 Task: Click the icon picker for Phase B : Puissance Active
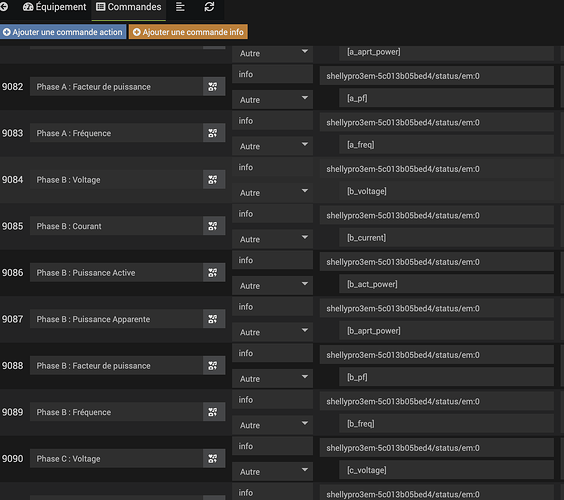(214, 273)
